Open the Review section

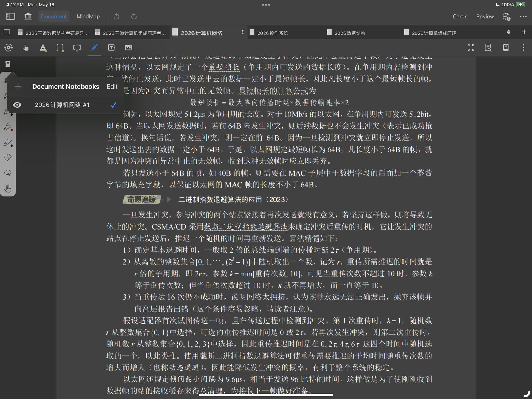tap(485, 16)
